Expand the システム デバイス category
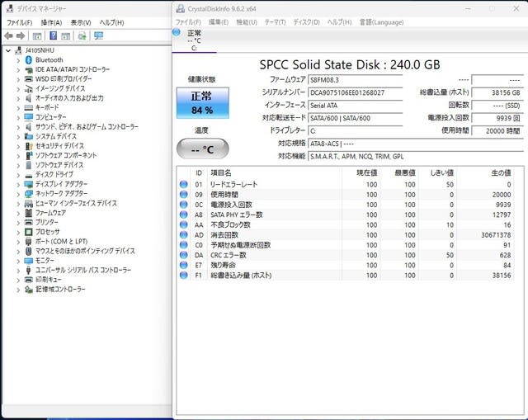This screenshot has width=528, height=420. (x=18, y=137)
